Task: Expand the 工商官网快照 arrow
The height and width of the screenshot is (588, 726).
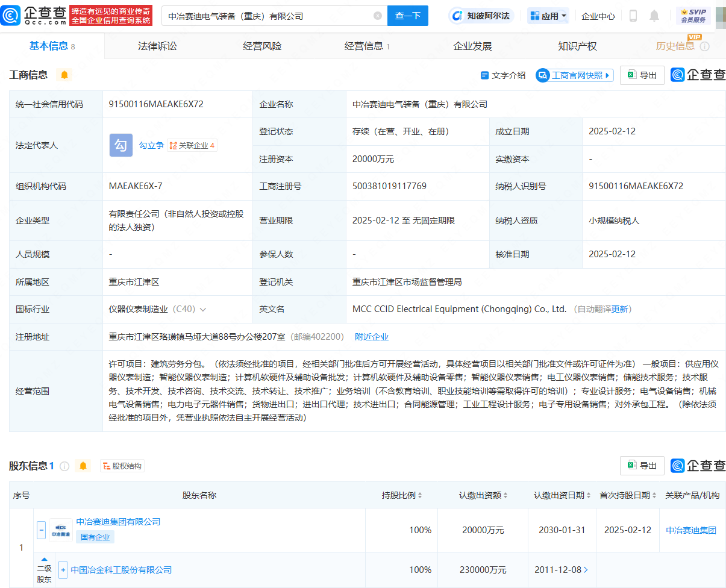Action: coord(607,75)
